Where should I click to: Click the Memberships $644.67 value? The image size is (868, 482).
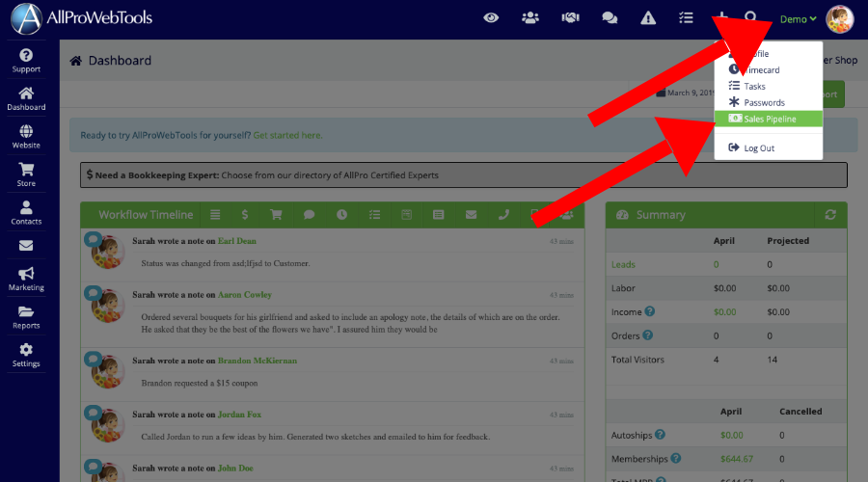pos(736,459)
